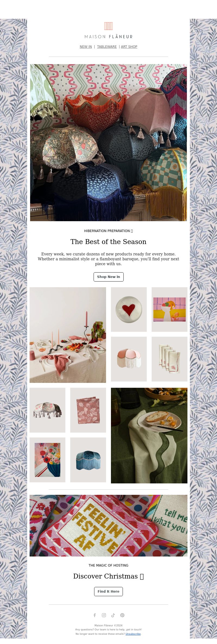Screen dimensions: 217x644
Task: Click the Find It Here button
Action: tap(108, 591)
